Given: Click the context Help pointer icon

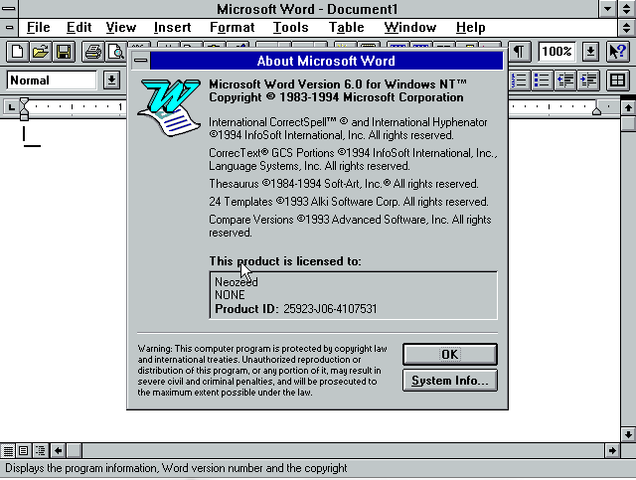Looking at the screenshot, I should tap(617, 52).
